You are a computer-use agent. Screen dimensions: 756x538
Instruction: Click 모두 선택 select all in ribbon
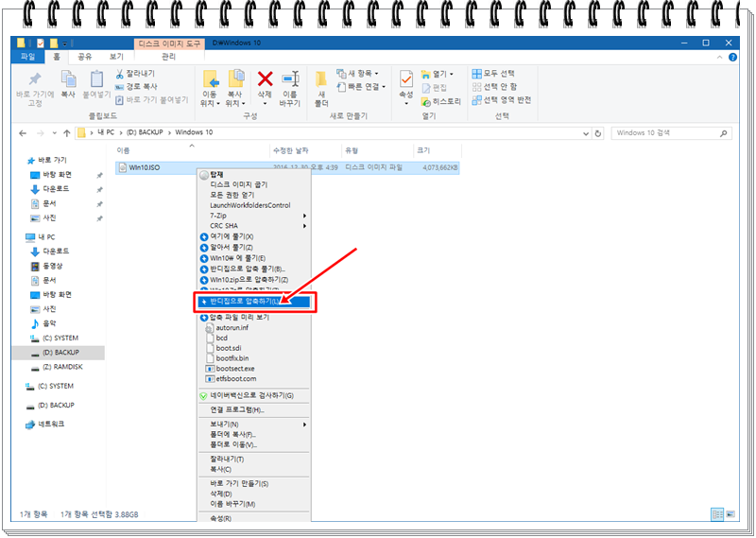click(493, 74)
